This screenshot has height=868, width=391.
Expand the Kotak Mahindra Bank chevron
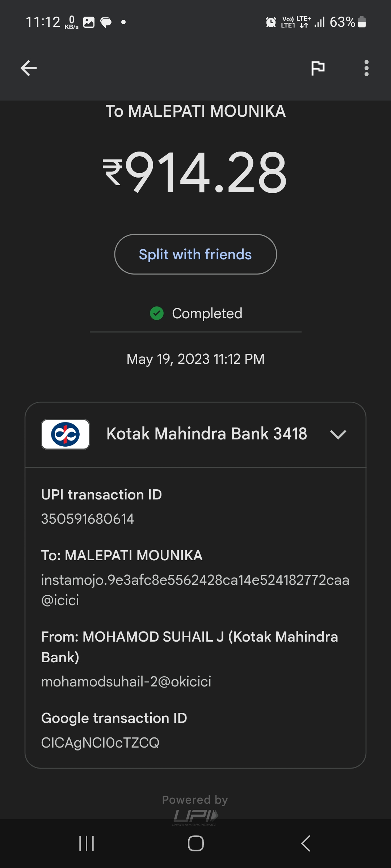click(x=338, y=434)
